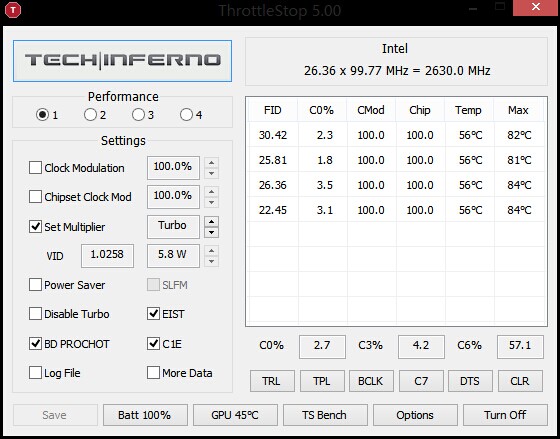Click Clock Modulation down arrow
This screenshot has height=439, width=560.
pos(211,173)
